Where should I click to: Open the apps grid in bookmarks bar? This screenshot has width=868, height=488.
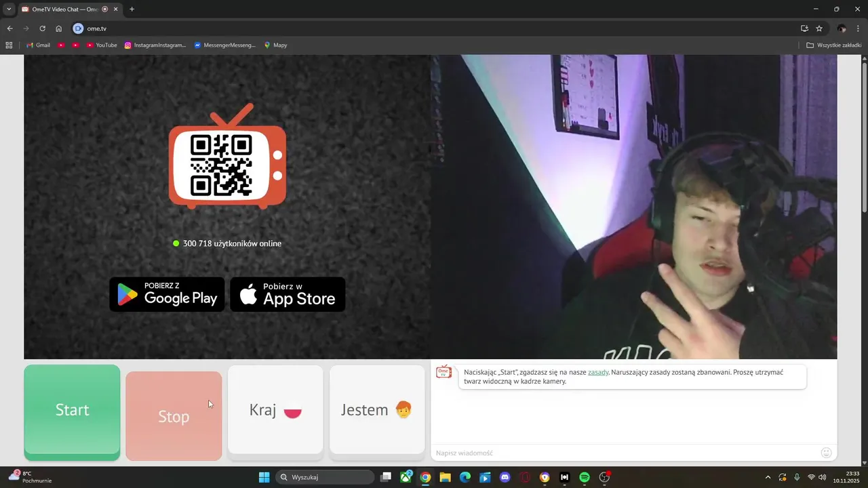(9, 45)
